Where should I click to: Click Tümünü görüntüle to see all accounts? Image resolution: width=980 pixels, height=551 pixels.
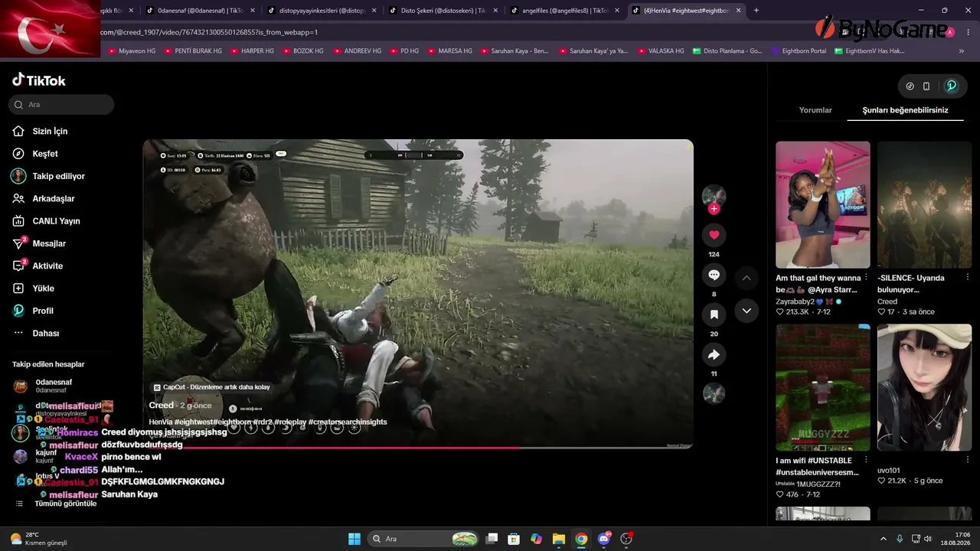pos(66,504)
